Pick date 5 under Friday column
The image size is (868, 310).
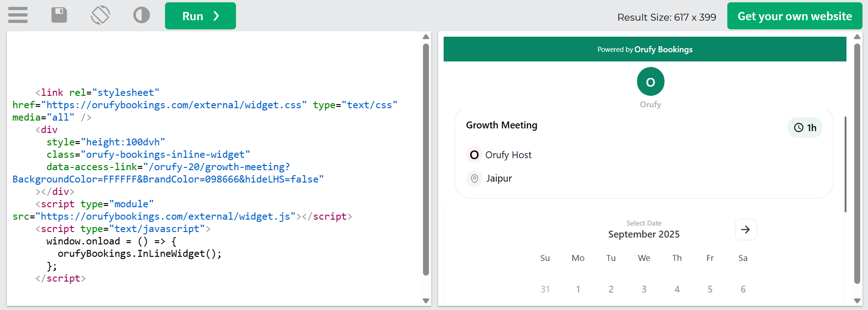(710, 289)
